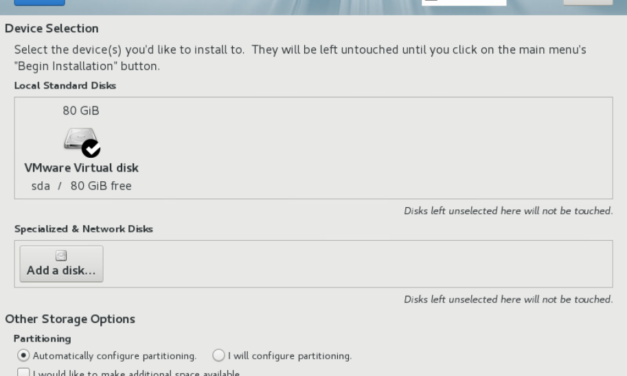This screenshot has height=376, width=627.
Task: Choose I will configure partitioning
Action: pyautogui.click(x=218, y=355)
